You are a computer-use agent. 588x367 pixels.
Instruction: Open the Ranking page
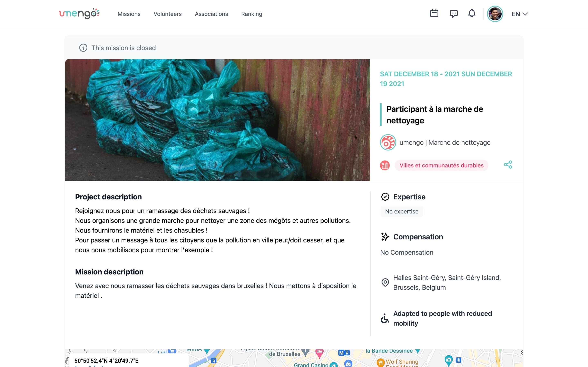click(x=252, y=14)
